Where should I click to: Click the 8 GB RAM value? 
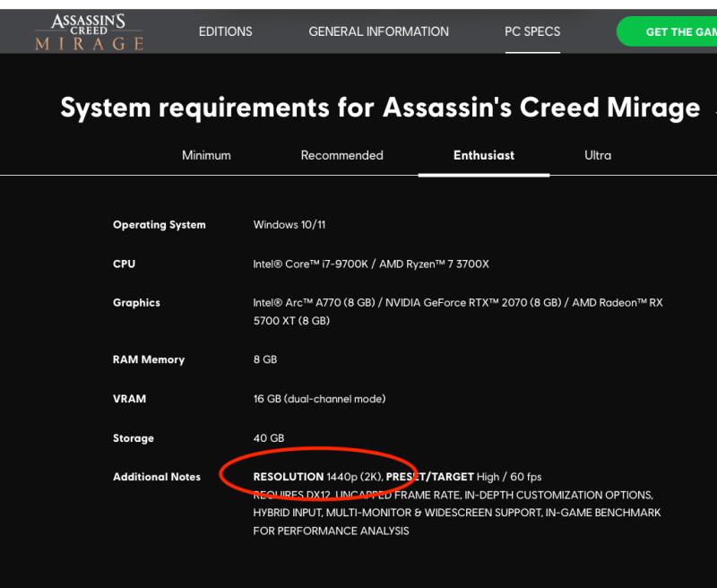[265, 359]
